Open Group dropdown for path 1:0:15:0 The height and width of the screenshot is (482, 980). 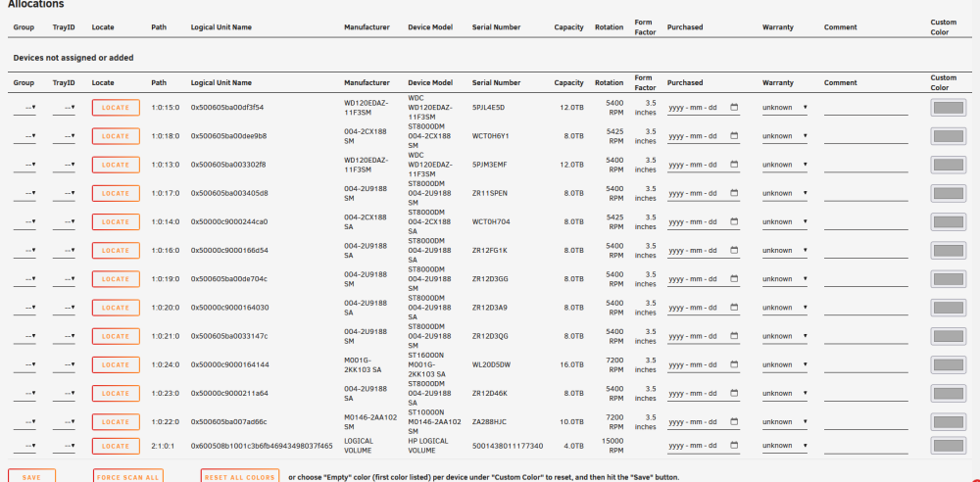[25, 108]
